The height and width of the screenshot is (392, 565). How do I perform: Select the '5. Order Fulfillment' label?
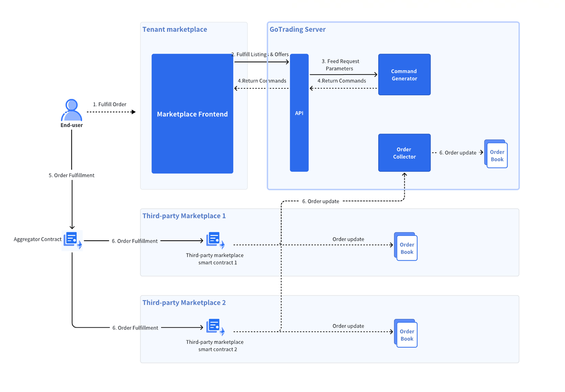(x=72, y=175)
